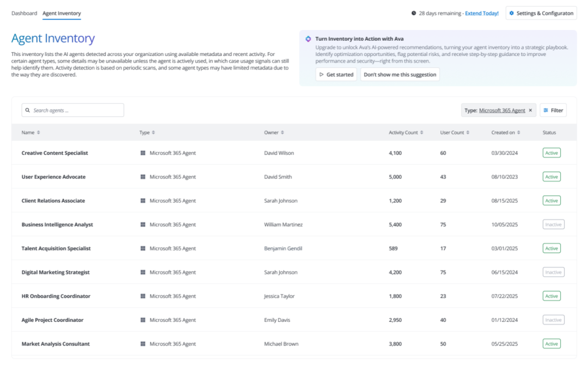This screenshot has height=366, width=588.
Task: Click the play icon on Get started
Action: [x=322, y=75]
